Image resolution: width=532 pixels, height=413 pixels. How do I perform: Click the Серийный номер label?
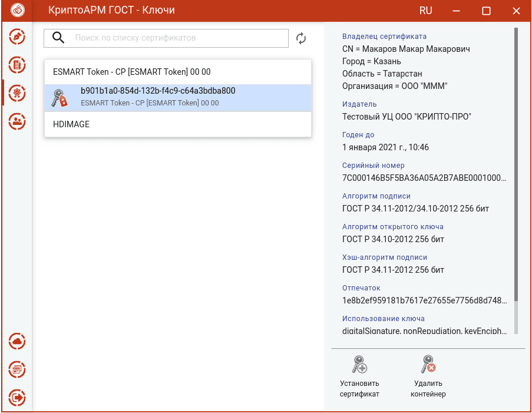pyautogui.click(x=373, y=166)
